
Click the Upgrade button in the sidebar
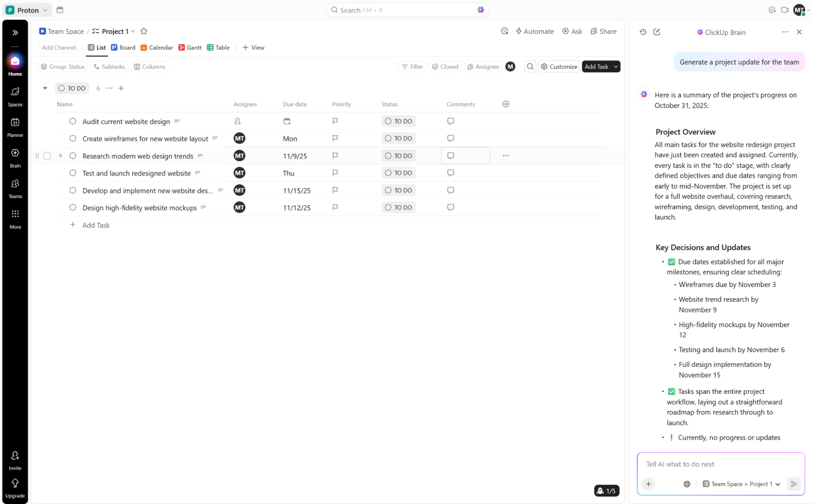15,487
